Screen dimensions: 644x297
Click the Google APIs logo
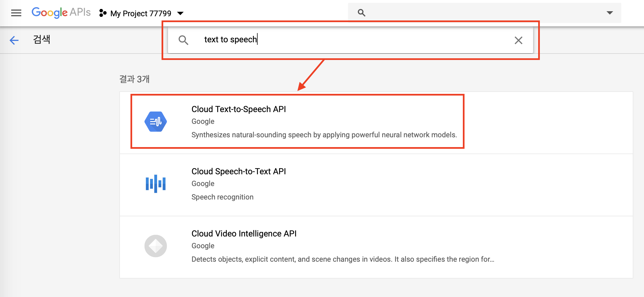[x=61, y=13]
